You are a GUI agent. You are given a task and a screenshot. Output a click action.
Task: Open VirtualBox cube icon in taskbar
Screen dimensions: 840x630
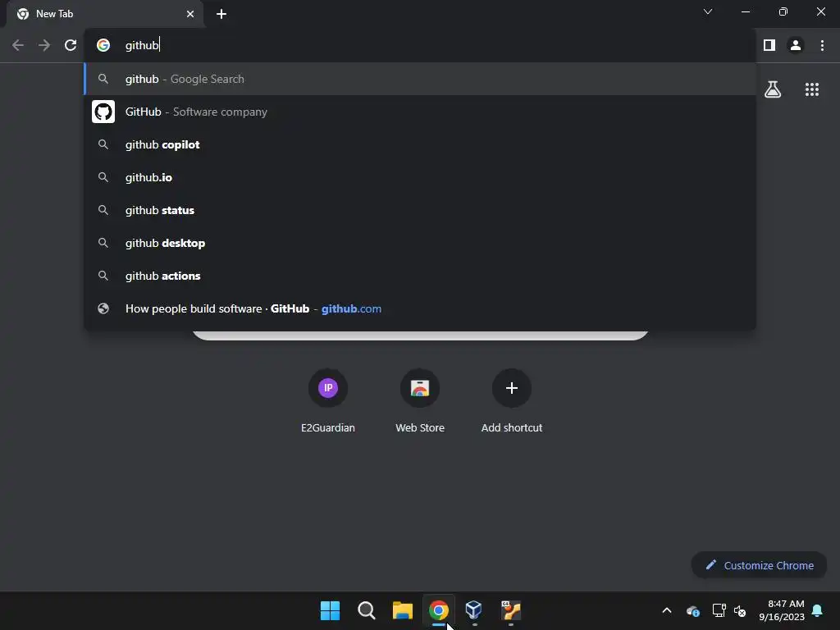pyautogui.click(x=474, y=610)
